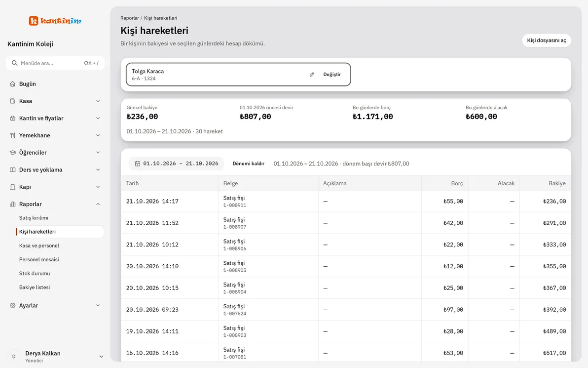This screenshot has height=368, width=588.
Task: Open the 01.10.2026 – 21.10.2026 date range picker
Action: point(176,164)
